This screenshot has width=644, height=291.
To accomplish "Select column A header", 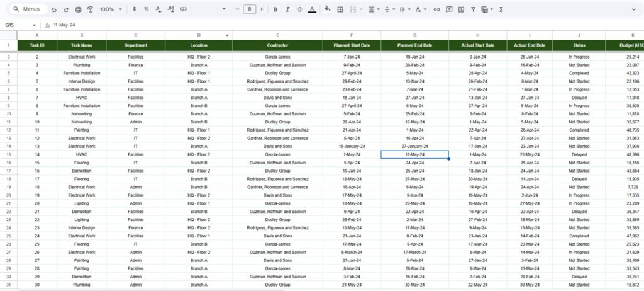I will click(x=37, y=35).
